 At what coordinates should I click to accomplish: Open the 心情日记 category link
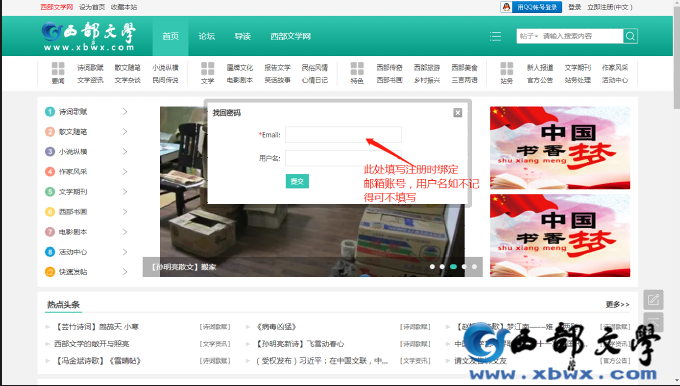tap(314, 80)
